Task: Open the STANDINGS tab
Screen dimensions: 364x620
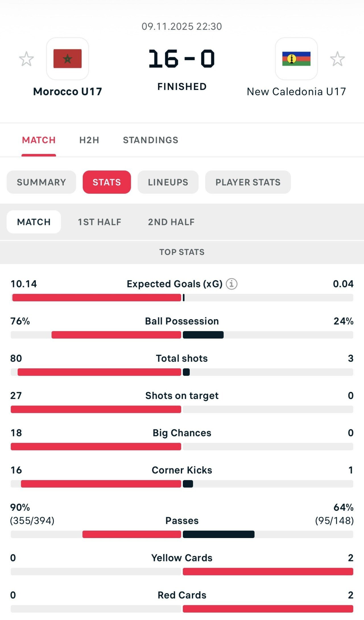Action: point(150,140)
